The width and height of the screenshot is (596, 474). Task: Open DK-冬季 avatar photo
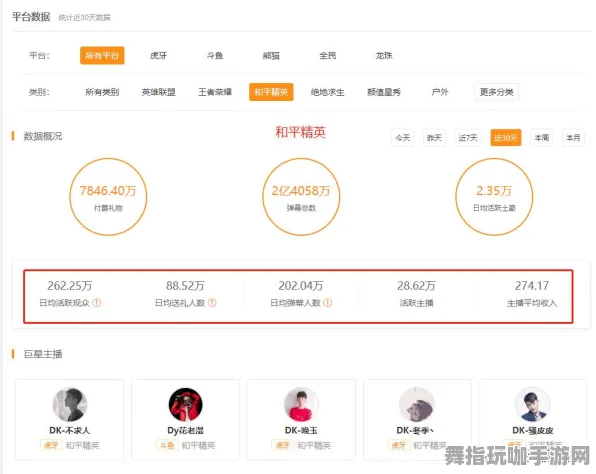[417, 404]
